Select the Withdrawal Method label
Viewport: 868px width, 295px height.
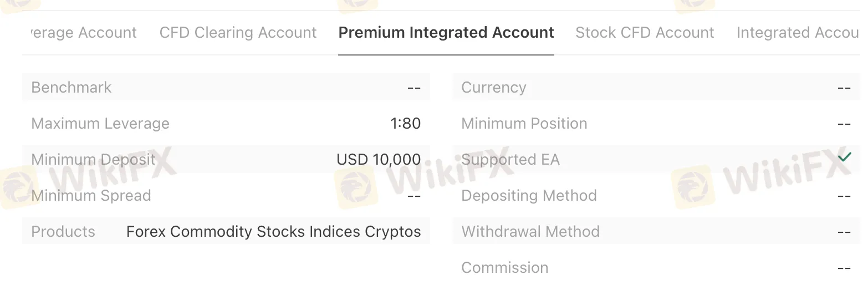point(530,232)
